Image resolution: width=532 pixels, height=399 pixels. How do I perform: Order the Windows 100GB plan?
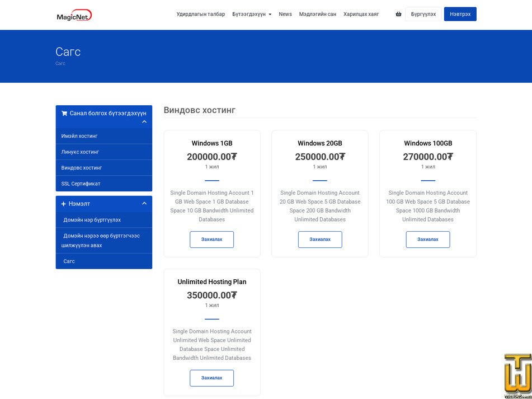(x=428, y=240)
